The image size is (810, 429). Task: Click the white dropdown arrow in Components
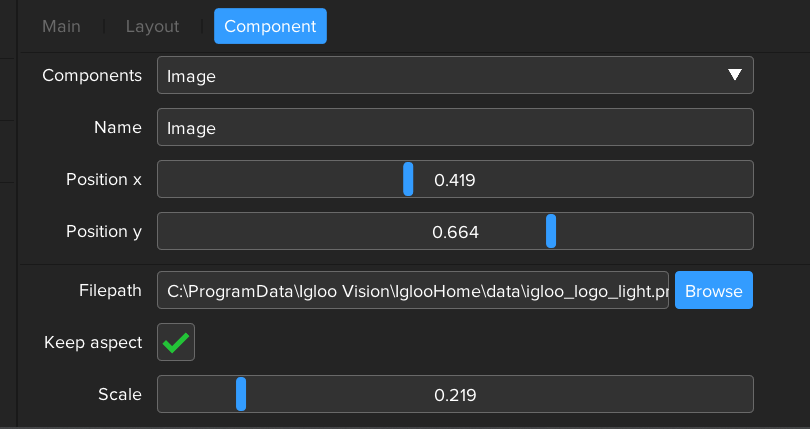point(735,75)
